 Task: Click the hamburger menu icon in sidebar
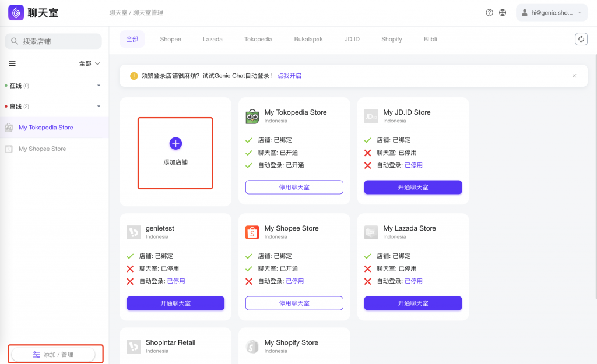12,63
